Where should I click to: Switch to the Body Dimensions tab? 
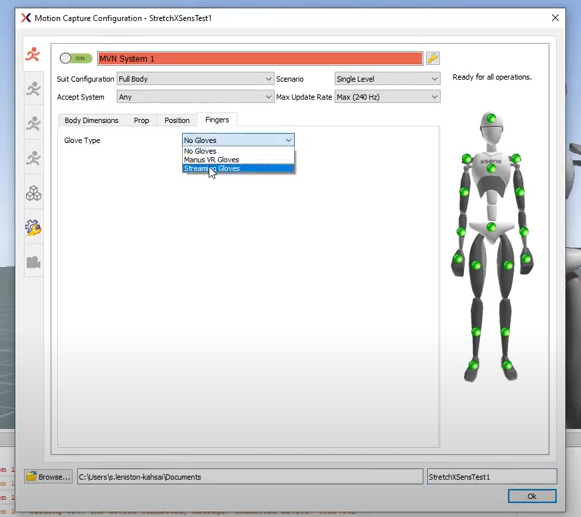(91, 120)
